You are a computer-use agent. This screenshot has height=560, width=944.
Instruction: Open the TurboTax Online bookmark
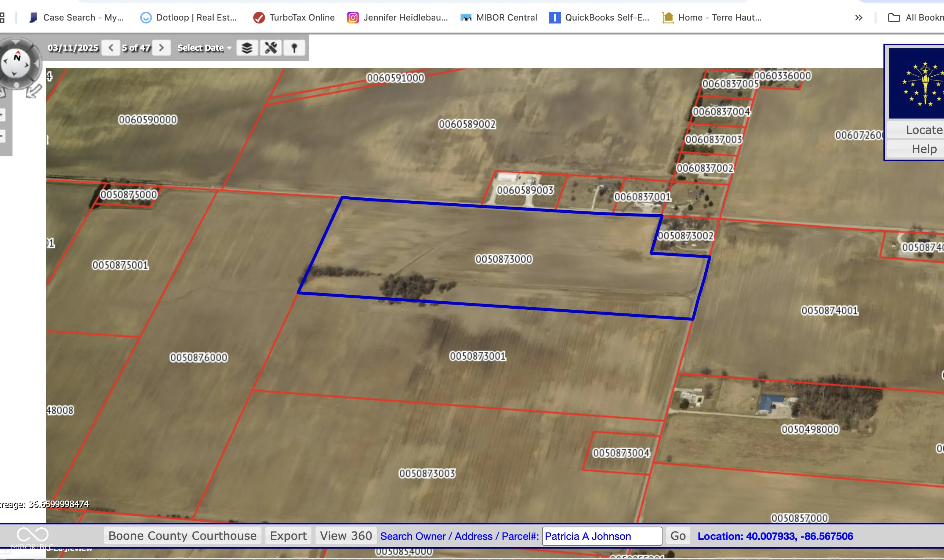coord(294,17)
